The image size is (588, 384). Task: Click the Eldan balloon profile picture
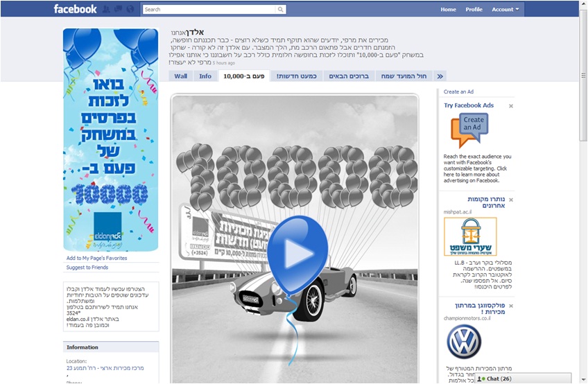pos(110,139)
